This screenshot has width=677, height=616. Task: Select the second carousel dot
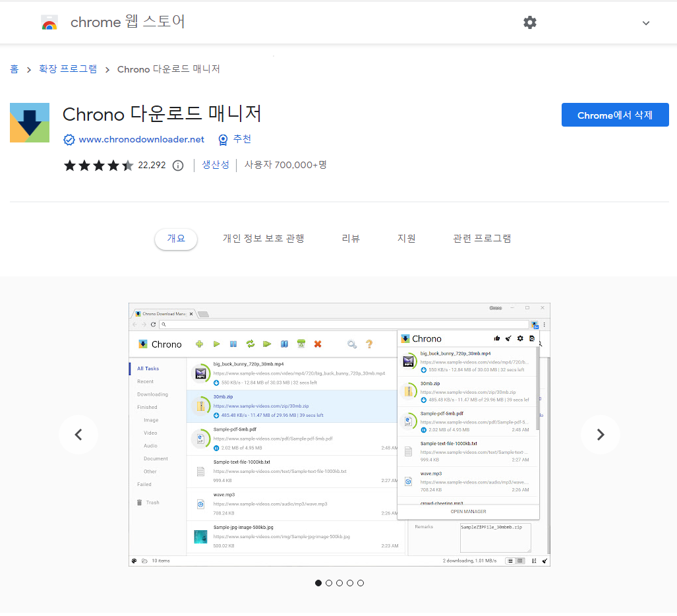329,583
